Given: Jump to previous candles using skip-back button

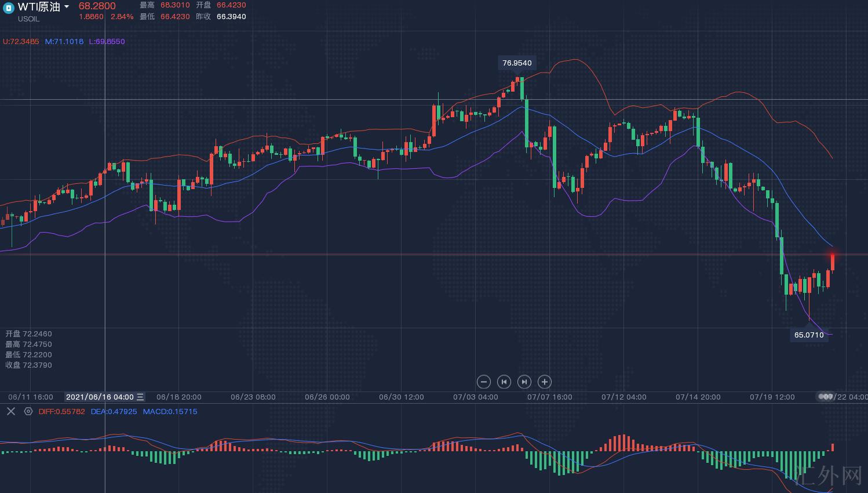Looking at the screenshot, I should coord(504,382).
